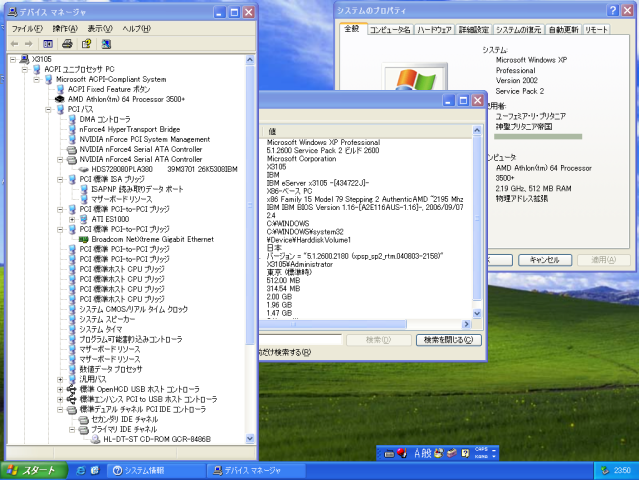This screenshot has width=639, height=480.
Task: Switch to Advanced tab in System Properties
Action: (474, 30)
